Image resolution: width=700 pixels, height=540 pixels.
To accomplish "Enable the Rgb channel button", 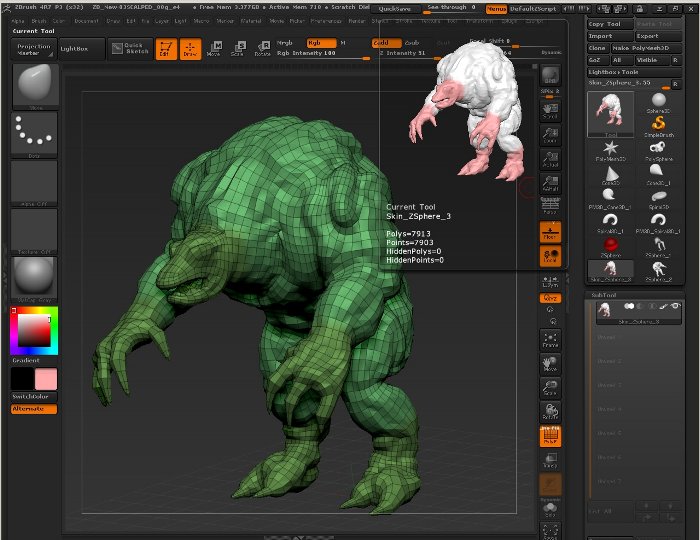I will 320,43.
